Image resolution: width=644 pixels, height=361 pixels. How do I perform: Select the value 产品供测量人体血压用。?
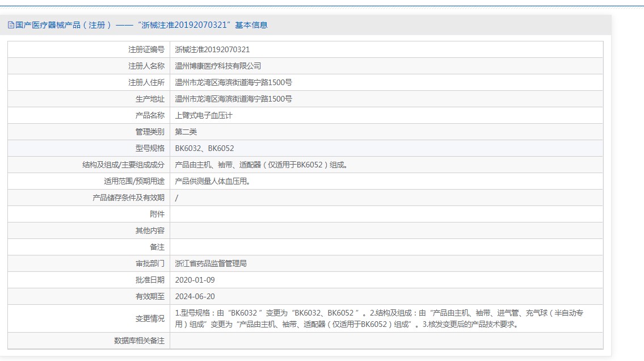point(213,181)
